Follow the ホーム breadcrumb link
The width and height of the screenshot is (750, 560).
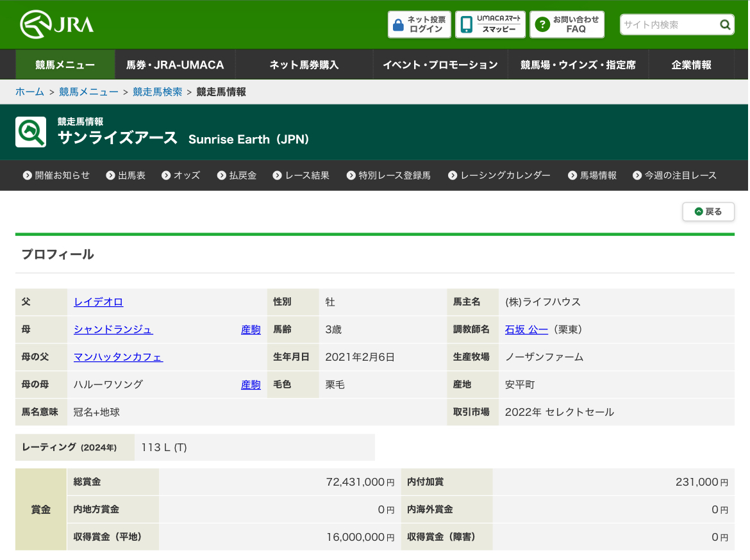(29, 92)
